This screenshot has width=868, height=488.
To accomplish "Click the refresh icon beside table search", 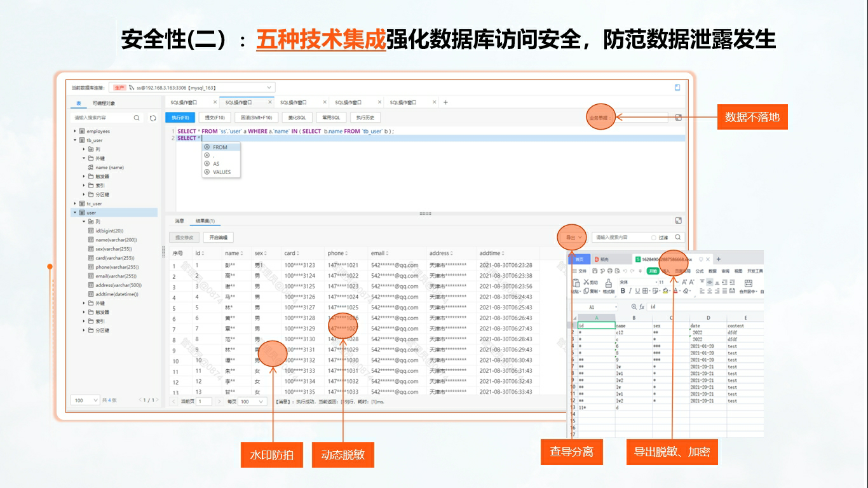I will 153,118.
